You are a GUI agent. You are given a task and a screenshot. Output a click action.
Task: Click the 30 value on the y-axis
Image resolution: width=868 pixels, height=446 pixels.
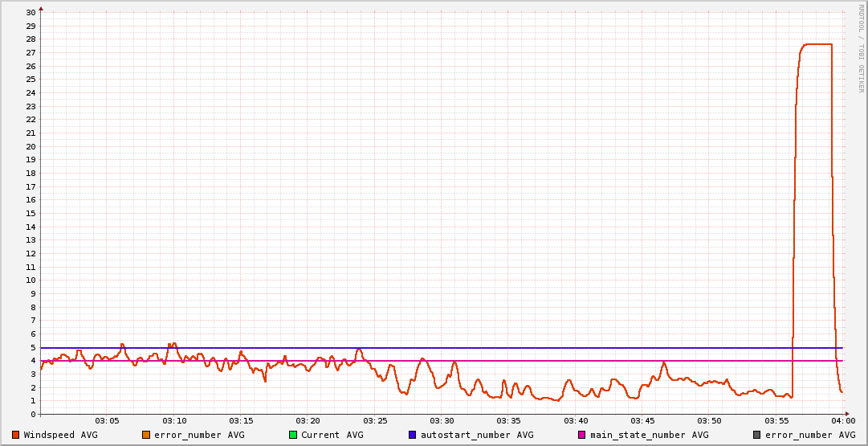click(x=31, y=13)
